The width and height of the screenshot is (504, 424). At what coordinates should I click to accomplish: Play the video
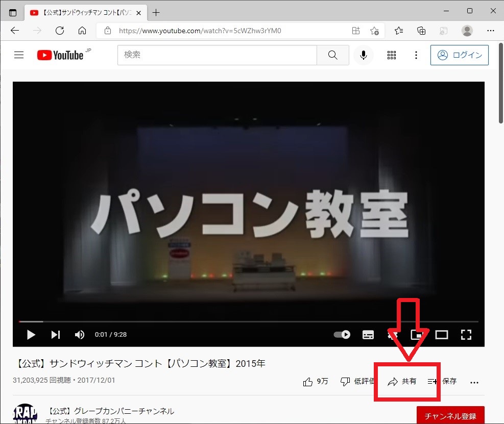pos(31,335)
